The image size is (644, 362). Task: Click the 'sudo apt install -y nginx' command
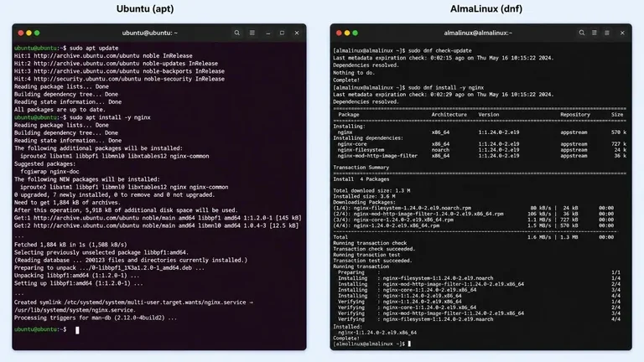pos(110,117)
